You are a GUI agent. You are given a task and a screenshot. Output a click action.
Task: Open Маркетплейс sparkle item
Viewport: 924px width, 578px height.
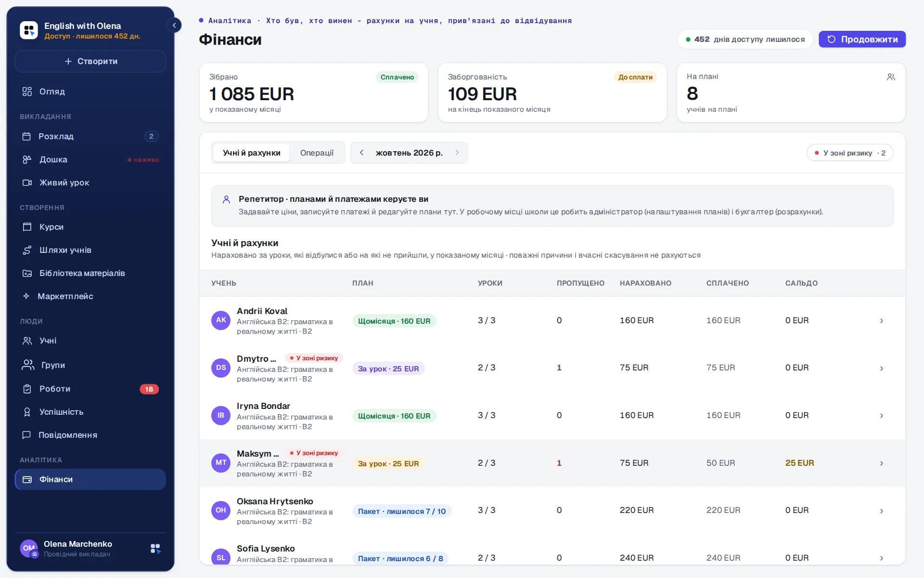90,296
